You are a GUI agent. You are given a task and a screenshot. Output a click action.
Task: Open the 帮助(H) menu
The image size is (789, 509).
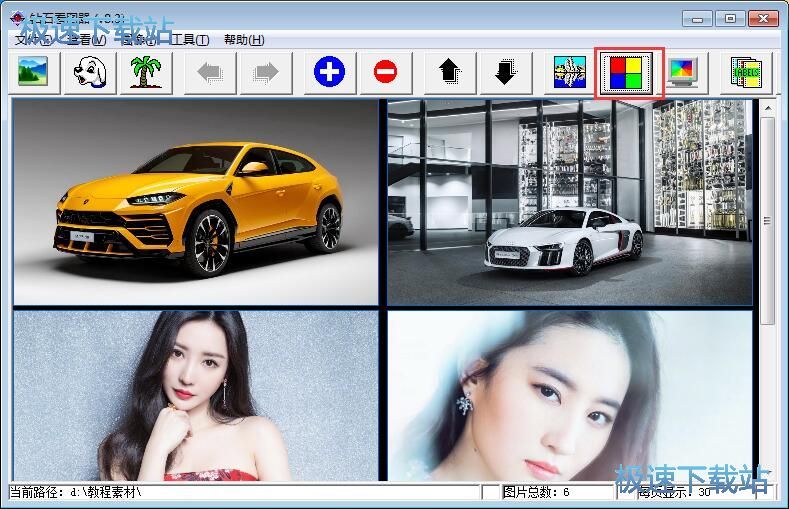(244, 40)
